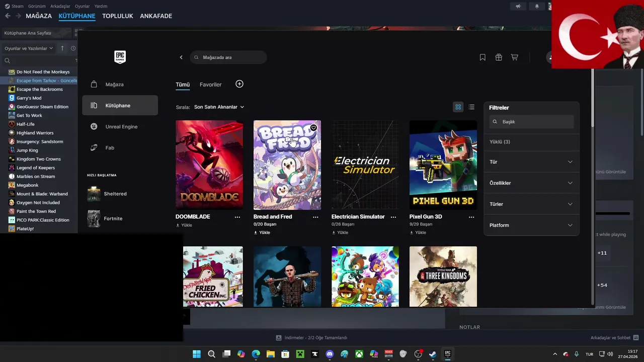This screenshot has height=362, width=644.
Task: Open Steam Arkadaşlar menu
Action: point(60,6)
